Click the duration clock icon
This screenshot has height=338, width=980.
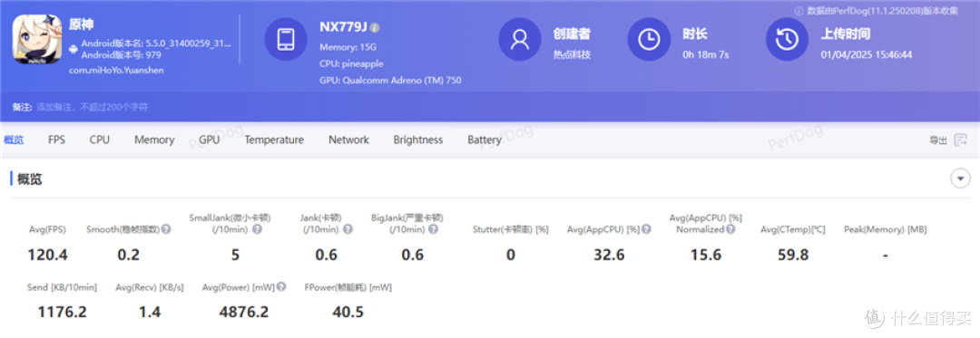pyautogui.click(x=650, y=39)
